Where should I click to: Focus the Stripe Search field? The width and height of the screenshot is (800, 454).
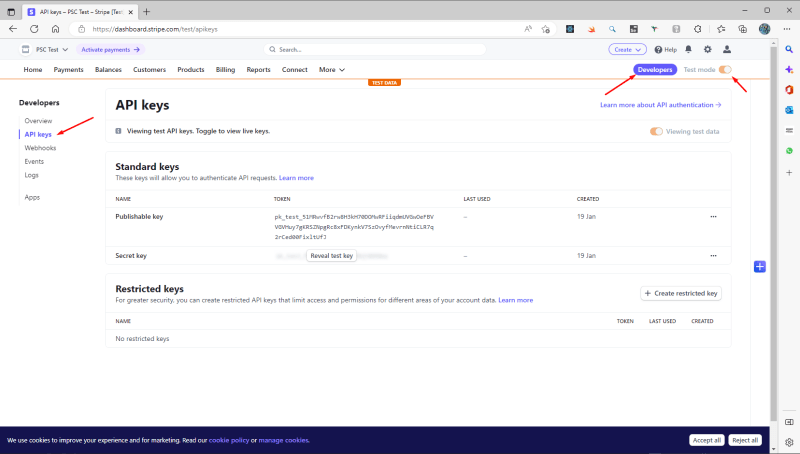pyautogui.click(x=376, y=49)
